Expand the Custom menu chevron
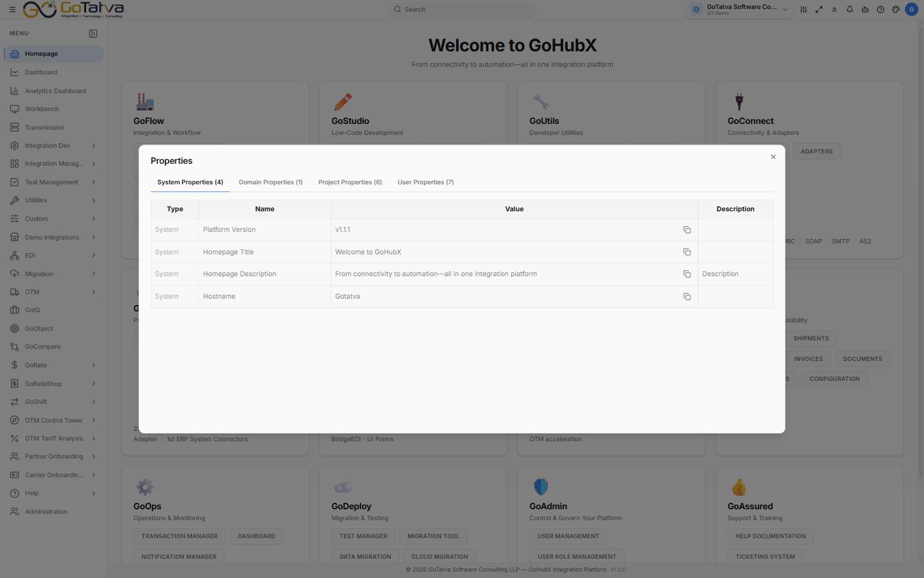The width and height of the screenshot is (924, 578). 94,219
